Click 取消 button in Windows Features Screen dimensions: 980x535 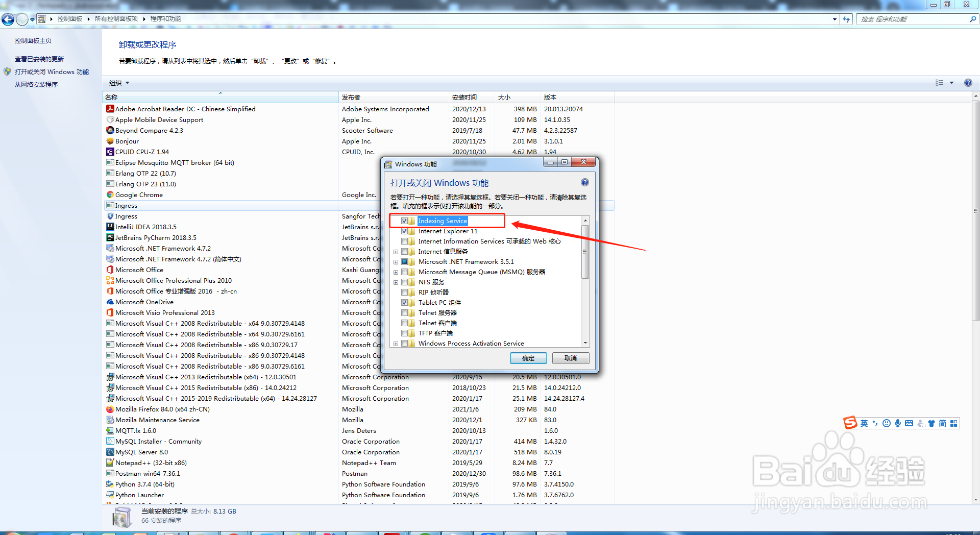coord(571,358)
